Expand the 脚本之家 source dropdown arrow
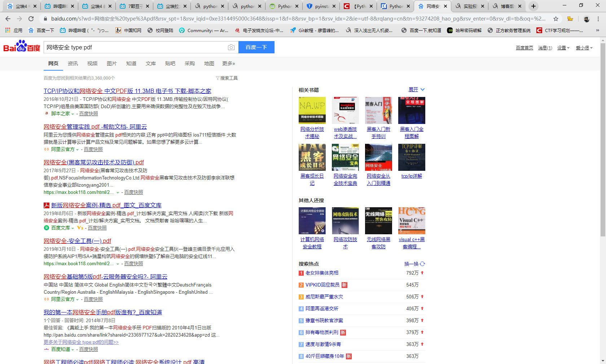 tap(73, 114)
